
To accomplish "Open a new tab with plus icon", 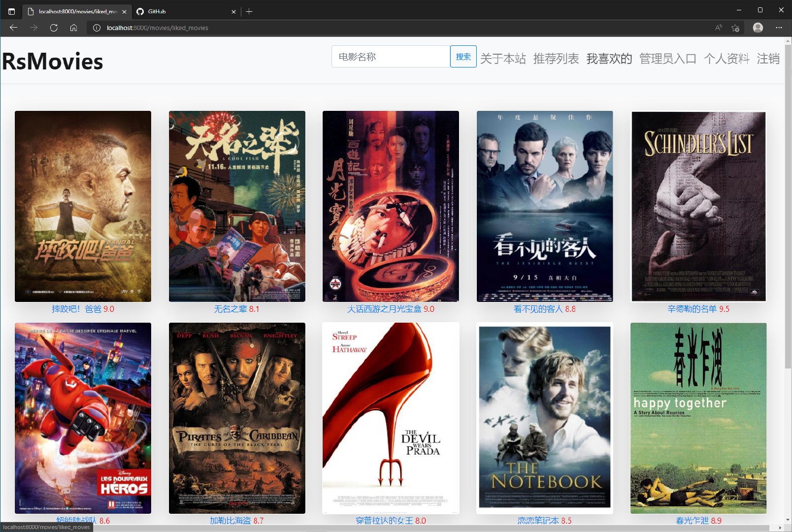I will (x=249, y=11).
